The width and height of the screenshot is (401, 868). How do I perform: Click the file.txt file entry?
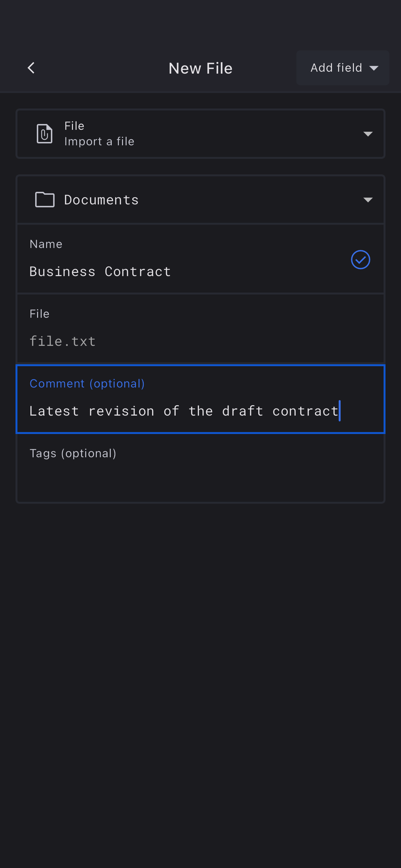[x=63, y=341]
